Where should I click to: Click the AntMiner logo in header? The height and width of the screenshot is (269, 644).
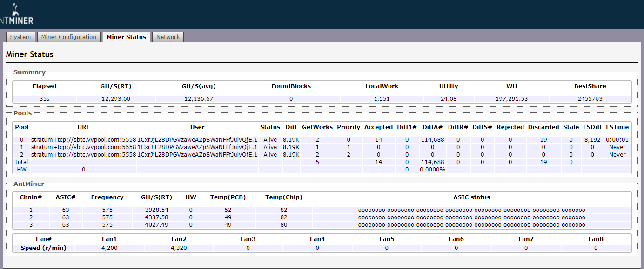coord(17,15)
